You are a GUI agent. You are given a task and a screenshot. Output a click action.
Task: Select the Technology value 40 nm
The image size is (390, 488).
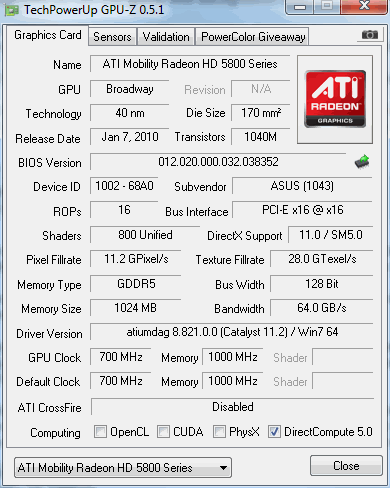point(130,113)
